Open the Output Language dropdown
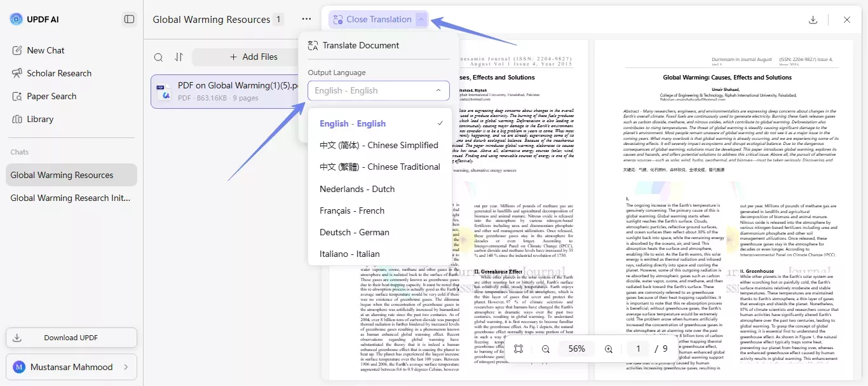The image size is (868, 386). (x=378, y=90)
